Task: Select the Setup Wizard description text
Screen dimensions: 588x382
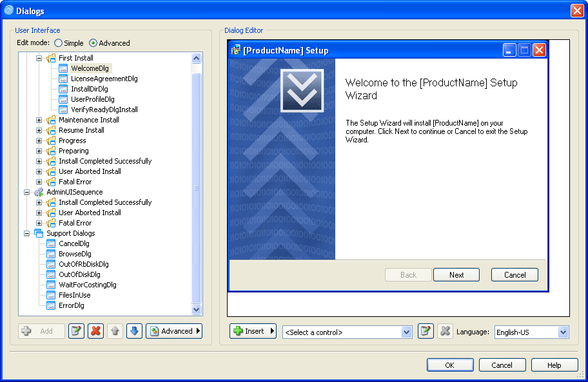Action: click(x=436, y=131)
